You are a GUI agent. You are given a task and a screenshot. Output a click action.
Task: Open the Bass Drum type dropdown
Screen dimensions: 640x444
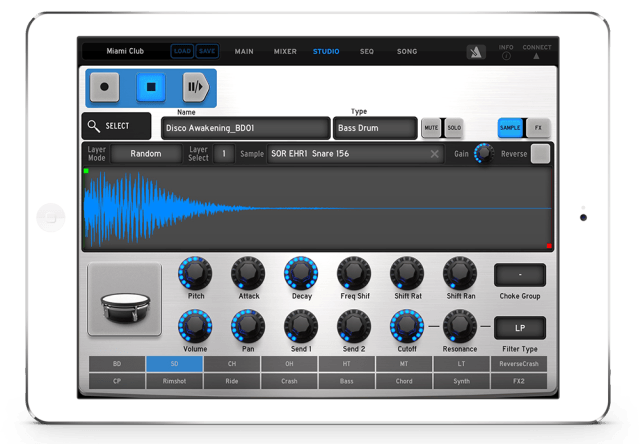(x=375, y=128)
